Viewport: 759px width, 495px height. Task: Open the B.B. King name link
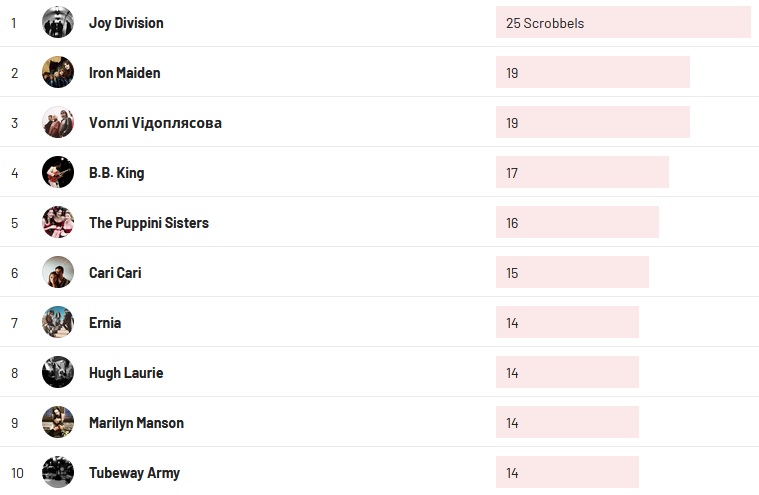[x=116, y=172]
